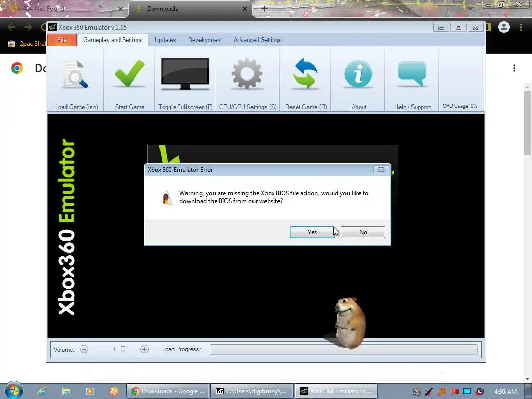Image resolution: width=532 pixels, height=399 pixels.
Task: Click the Load Progress bar
Action: 344,350
